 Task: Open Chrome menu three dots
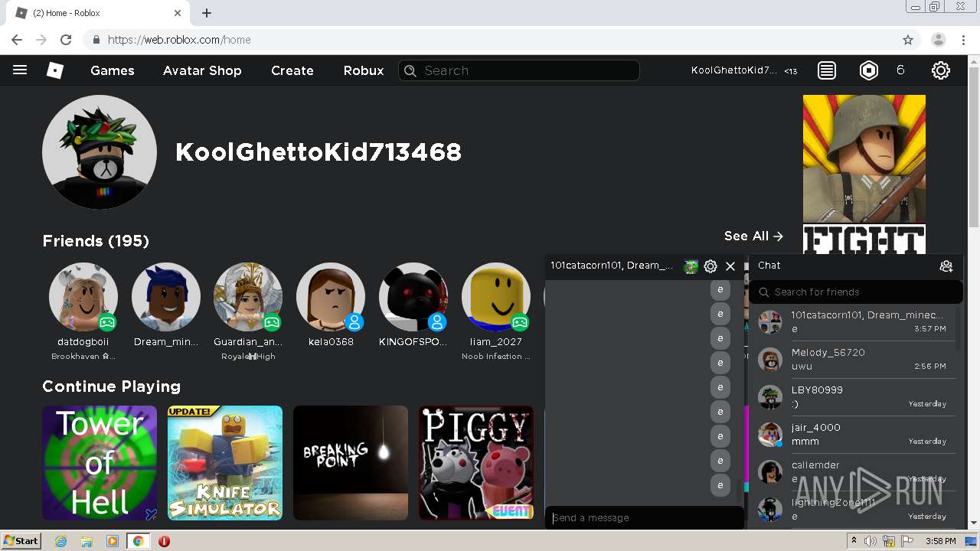[x=964, y=40]
